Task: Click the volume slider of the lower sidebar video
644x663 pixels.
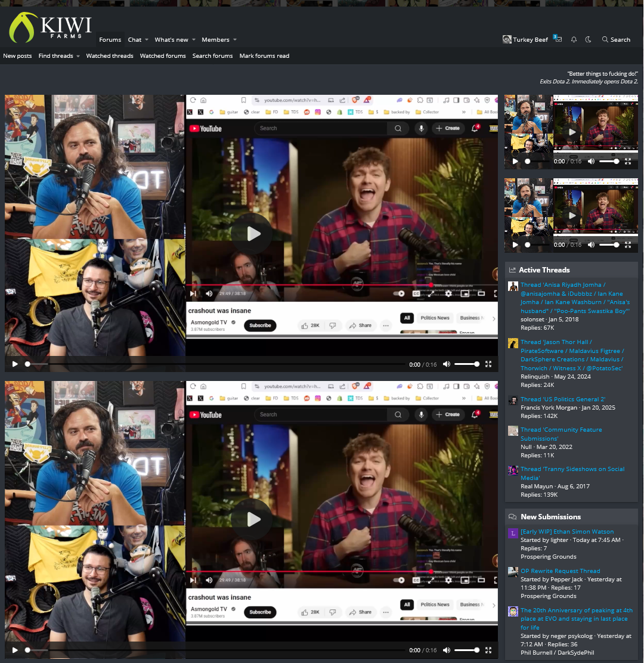Action: point(609,244)
